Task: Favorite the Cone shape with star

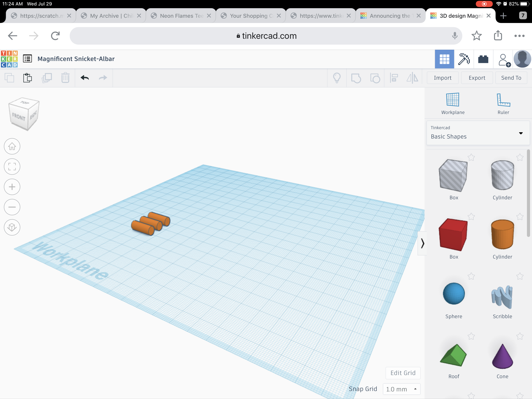Action: [520, 336]
